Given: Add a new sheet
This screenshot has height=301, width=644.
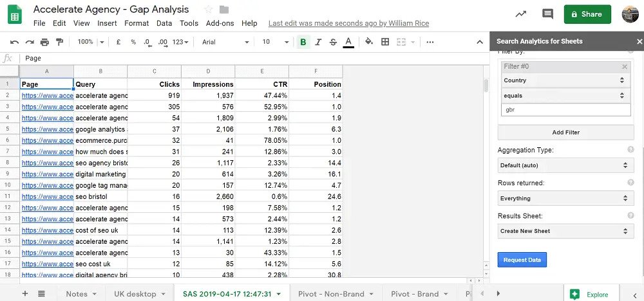Looking at the screenshot, I should coord(25,293).
